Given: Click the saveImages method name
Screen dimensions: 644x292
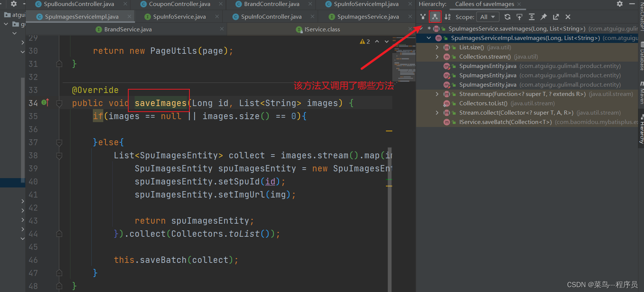Looking at the screenshot, I should (x=160, y=103).
